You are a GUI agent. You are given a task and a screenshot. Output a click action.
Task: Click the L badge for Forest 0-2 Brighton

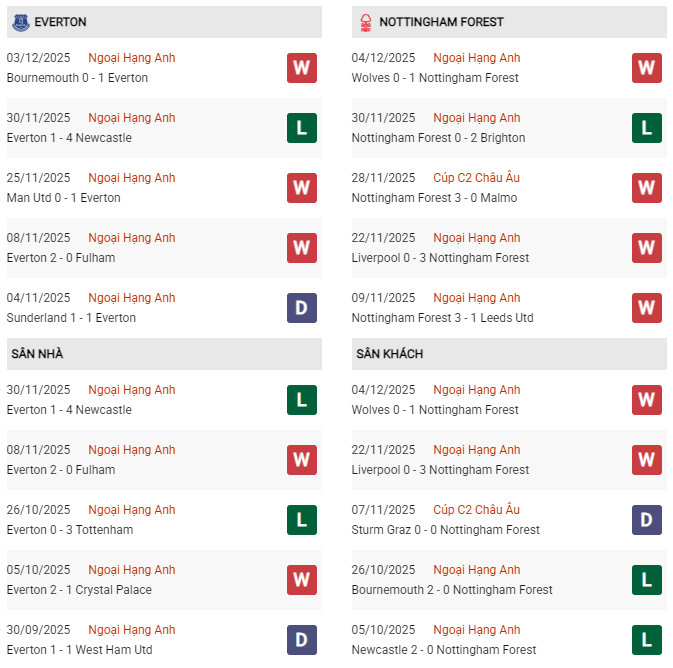tap(647, 128)
